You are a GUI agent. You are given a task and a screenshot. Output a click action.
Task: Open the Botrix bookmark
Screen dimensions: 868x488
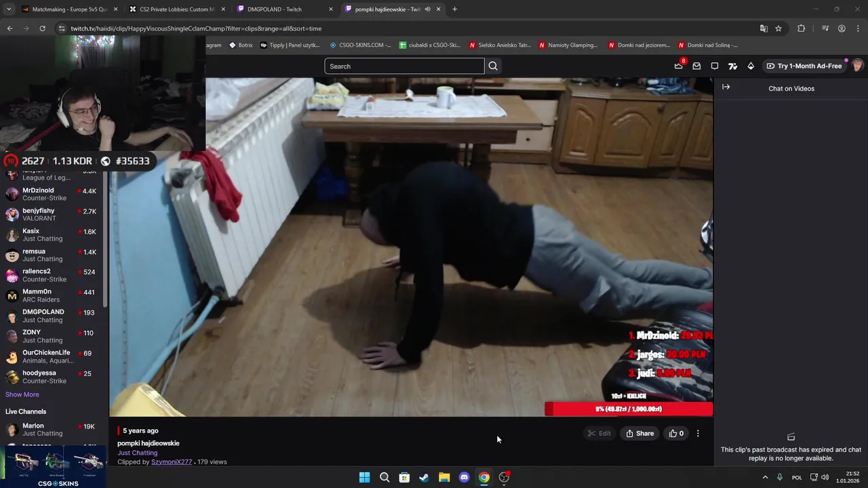(x=241, y=45)
